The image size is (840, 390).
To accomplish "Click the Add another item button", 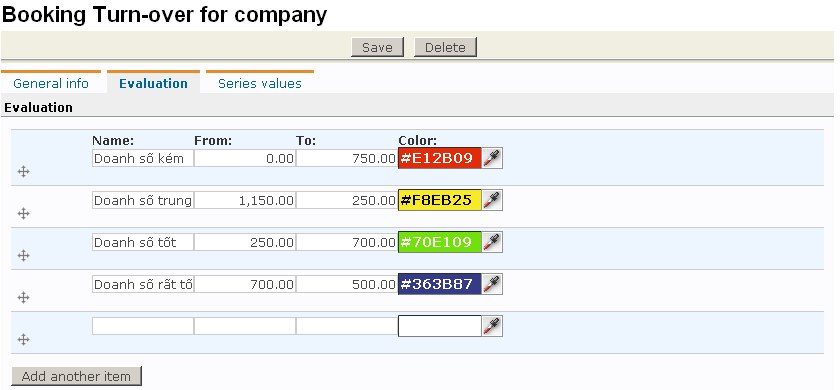I will (76, 376).
